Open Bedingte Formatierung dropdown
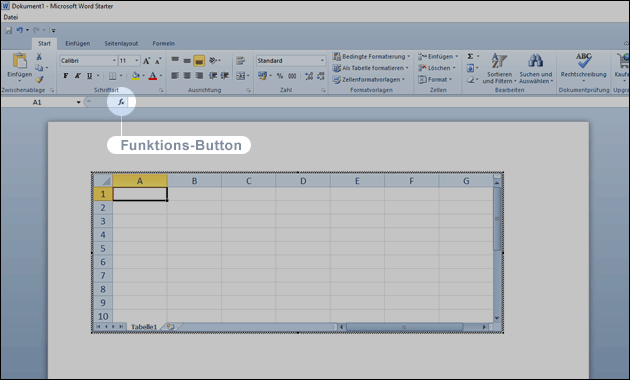The width and height of the screenshot is (630, 380). 371,57
